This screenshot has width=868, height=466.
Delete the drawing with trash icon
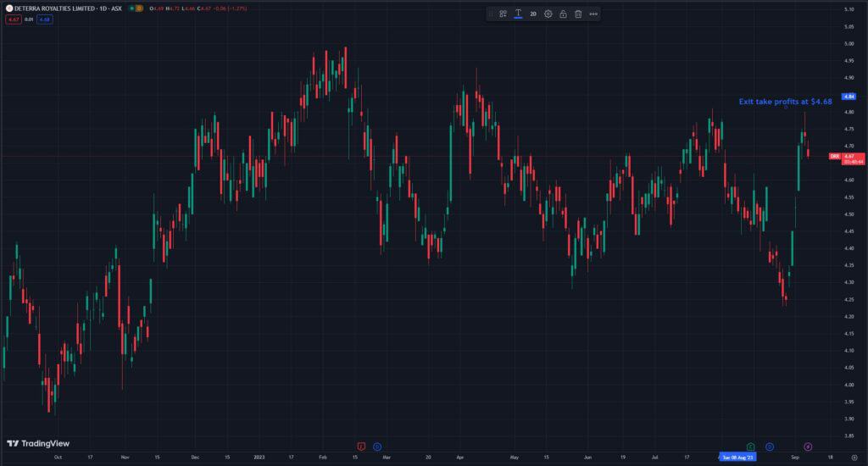pos(578,14)
